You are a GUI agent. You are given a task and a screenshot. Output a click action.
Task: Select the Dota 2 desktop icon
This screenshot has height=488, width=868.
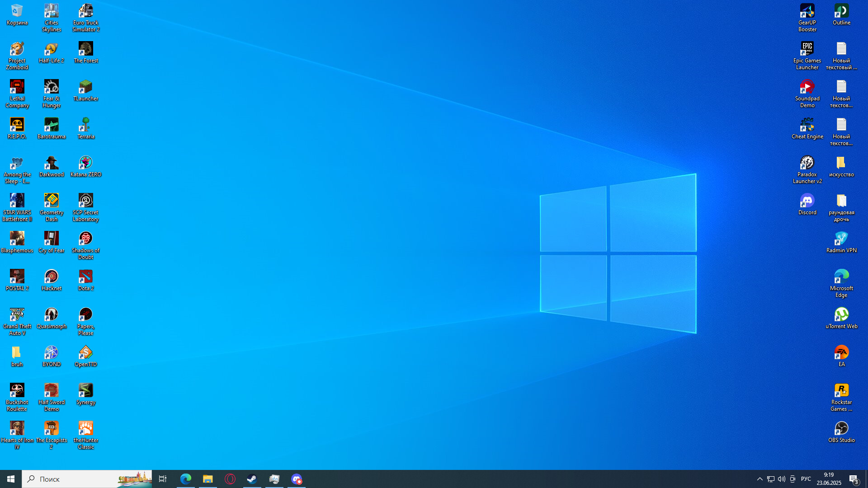86,281
